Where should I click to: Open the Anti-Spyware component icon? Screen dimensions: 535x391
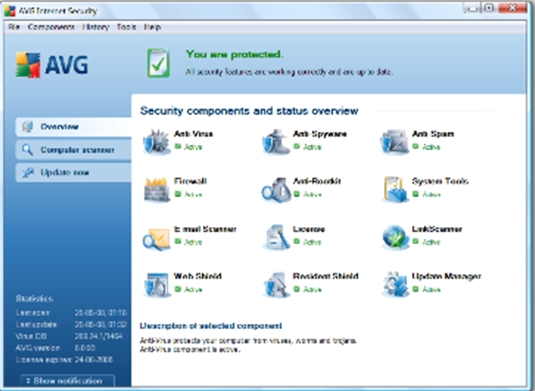[x=276, y=142]
